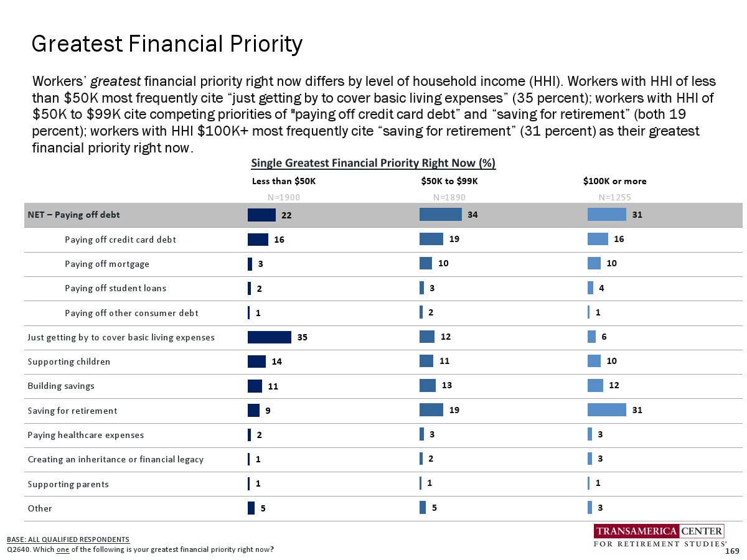
Task: Click the dark navy bar valued 35
Action: (x=269, y=337)
